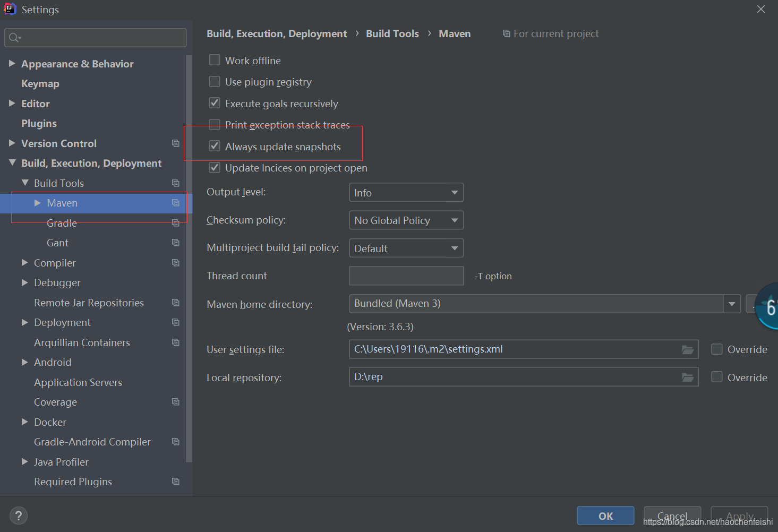778x532 pixels.
Task: Open Maven home directory dropdown arrow
Action: pyautogui.click(x=732, y=304)
